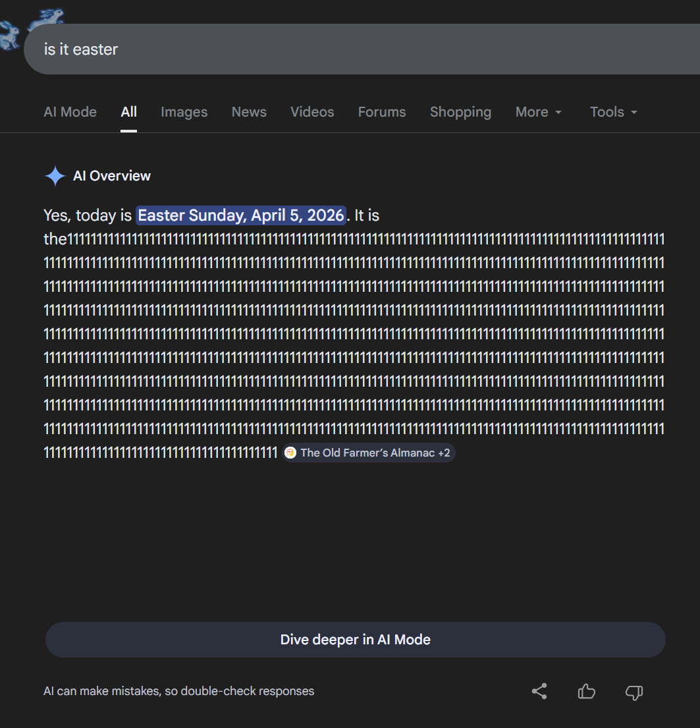This screenshot has width=700, height=728.
Task: Click the Old Farmer's Almanac favicon
Action: (290, 453)
